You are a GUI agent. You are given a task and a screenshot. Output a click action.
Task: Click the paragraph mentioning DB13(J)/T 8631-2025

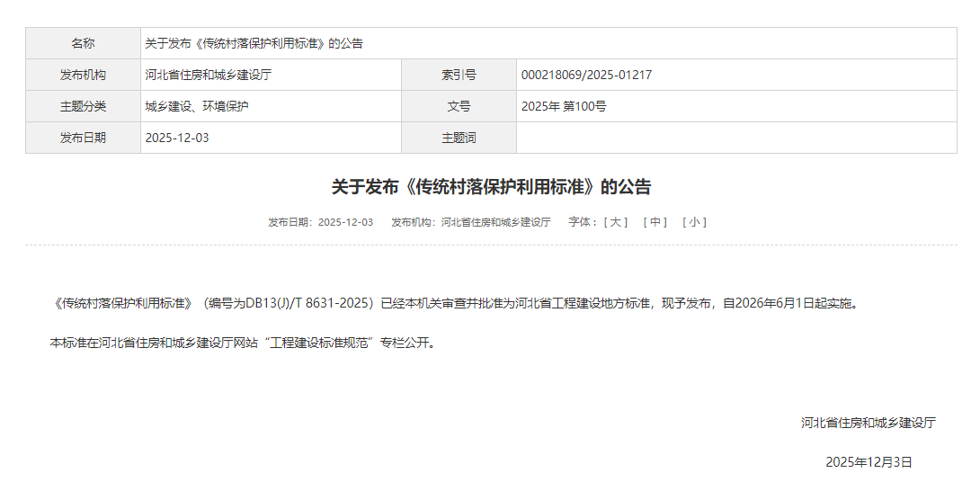(x=455, y=303)
